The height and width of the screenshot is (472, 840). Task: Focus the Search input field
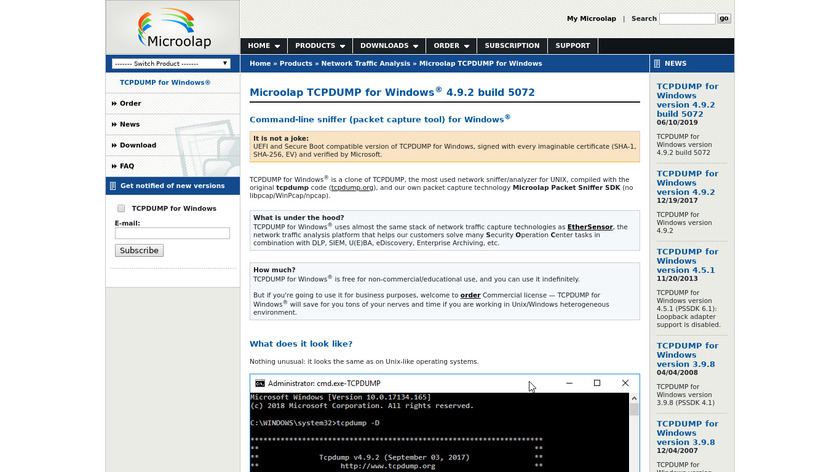687,19
